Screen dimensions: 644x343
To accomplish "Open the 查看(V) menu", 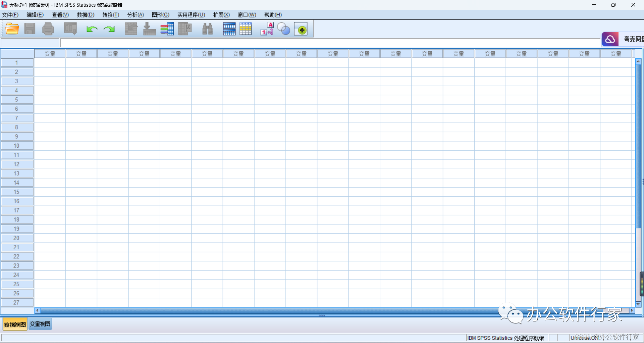I will 60,15.
